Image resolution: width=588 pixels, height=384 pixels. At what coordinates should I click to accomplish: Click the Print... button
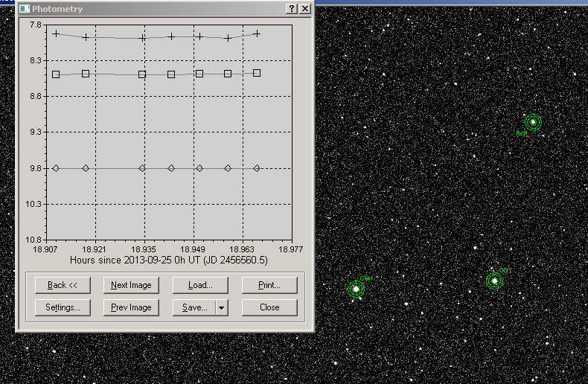pyautogui.click(x=269, y=285)
